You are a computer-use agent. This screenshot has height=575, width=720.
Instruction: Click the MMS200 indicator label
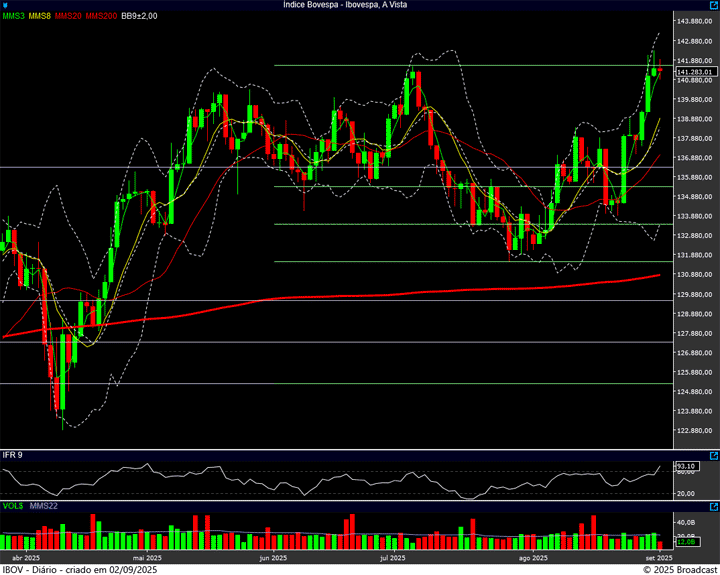pos(101,16)
